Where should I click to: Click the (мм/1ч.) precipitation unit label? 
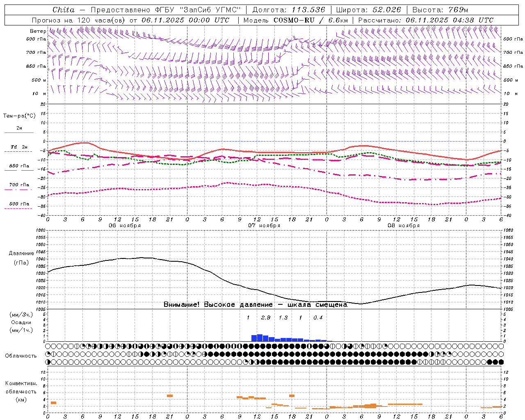click(21, 330)
